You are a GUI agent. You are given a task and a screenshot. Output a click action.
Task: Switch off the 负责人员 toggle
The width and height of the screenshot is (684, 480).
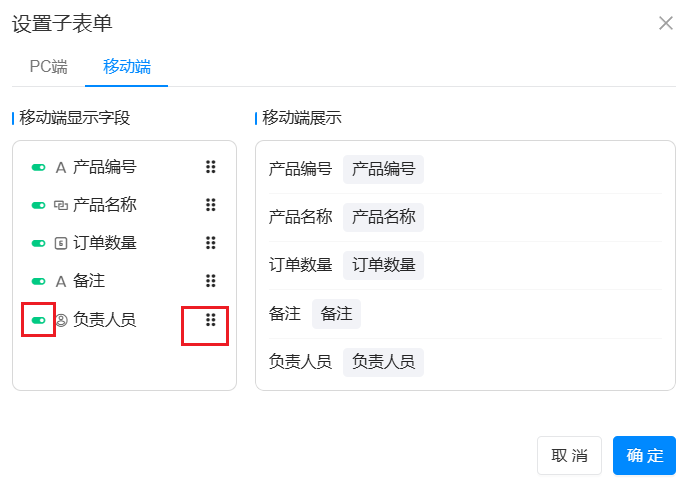coord(38,320)
